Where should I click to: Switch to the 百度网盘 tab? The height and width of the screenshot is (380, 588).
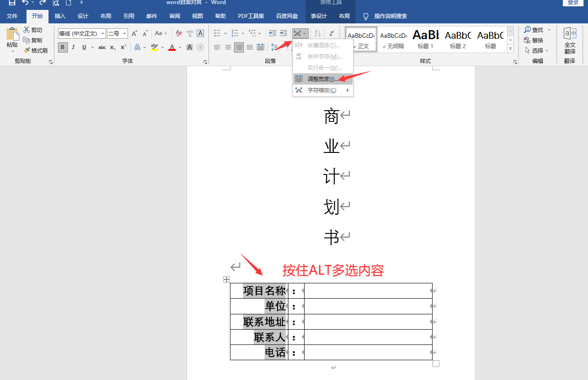[287, 16]
